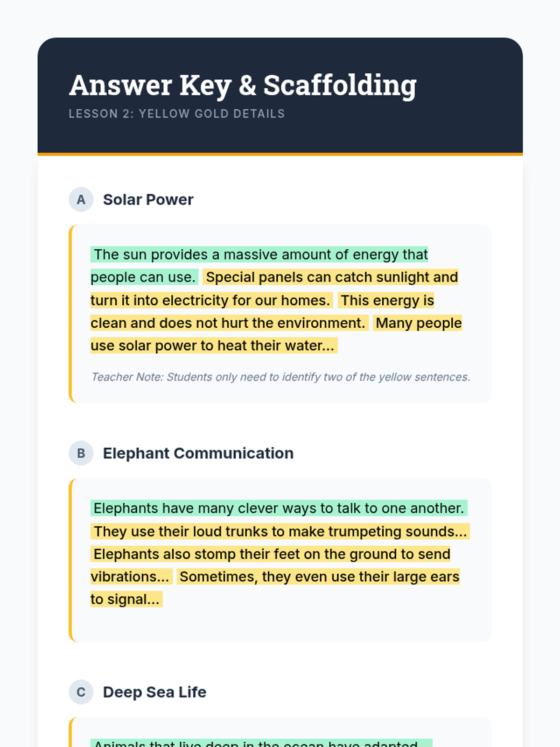Click sentence about solar power heating water
The image size is (560, 747).
pyautogui.click(x=276, y=334)
